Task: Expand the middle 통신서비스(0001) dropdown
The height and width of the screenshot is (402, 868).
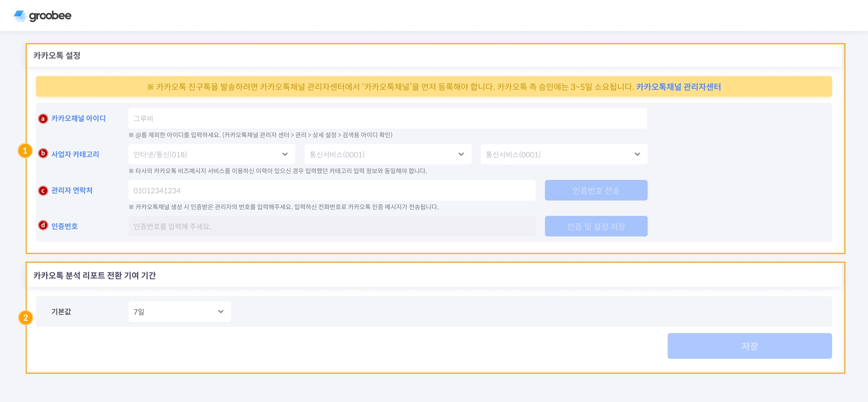Action: pyautogui.click(x=387, y=154)
